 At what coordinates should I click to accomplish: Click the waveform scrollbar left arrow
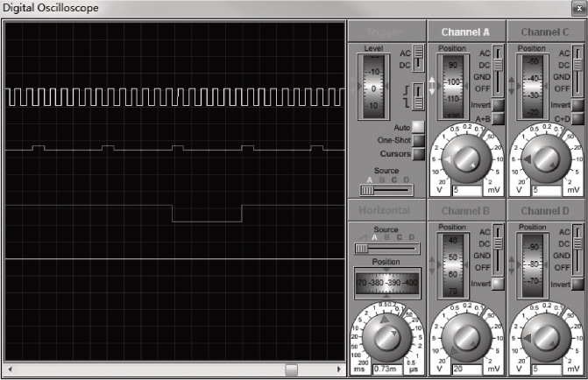click(11, 369)
